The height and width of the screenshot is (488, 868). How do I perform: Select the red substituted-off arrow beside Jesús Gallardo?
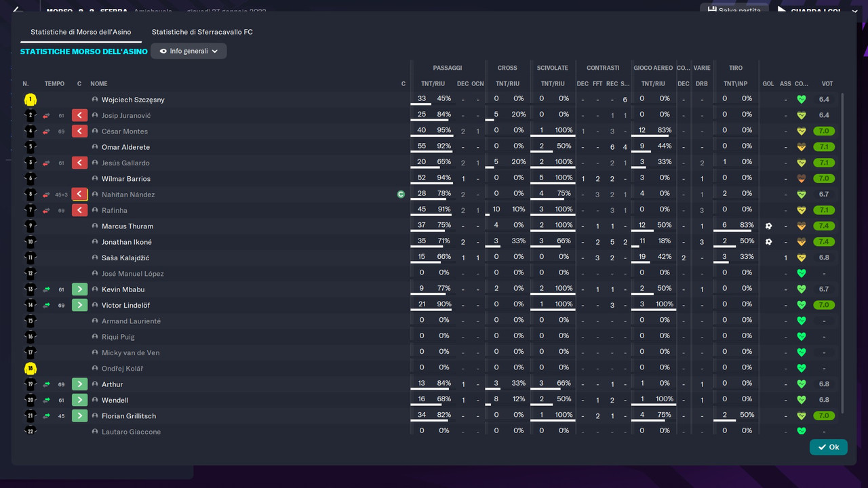click(80, 163)
